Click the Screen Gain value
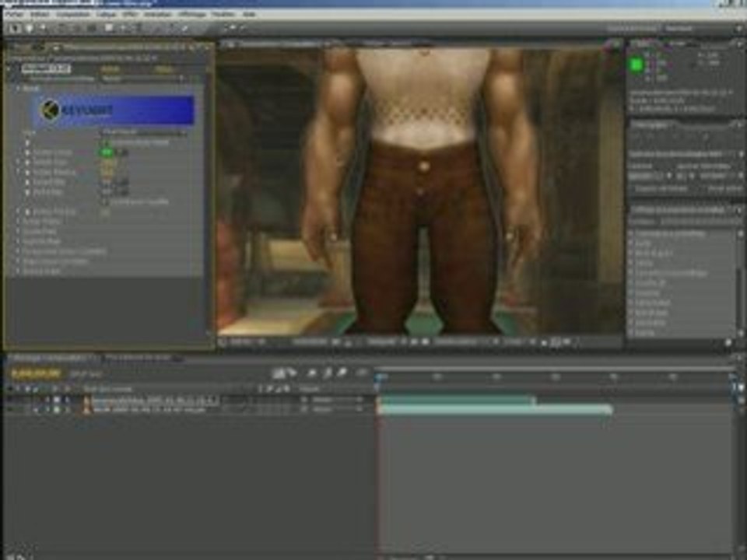Screen dimensions: 747x560 pos(108,163)
